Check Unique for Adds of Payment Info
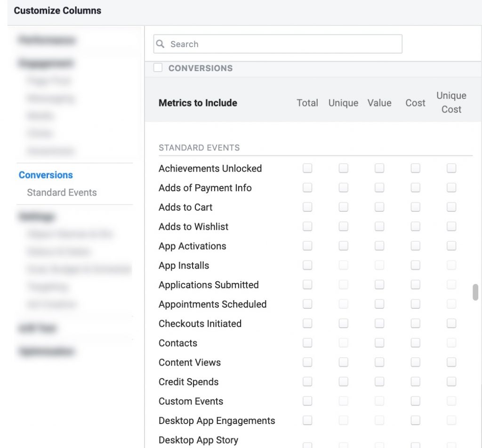The height and width of the screenshot is (448, 482). point(344,187)
